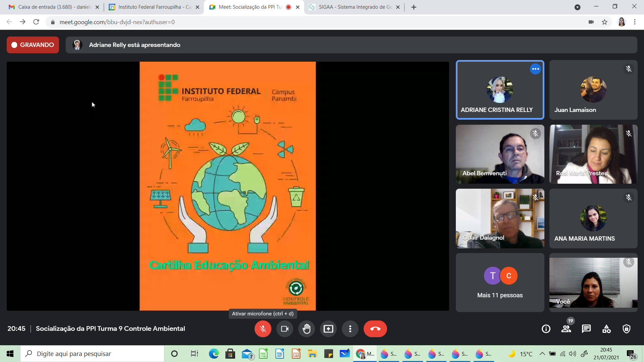Select Abel Bemvenuti video thumbnail
Screen dimensions: 644x362
point(500,154)
